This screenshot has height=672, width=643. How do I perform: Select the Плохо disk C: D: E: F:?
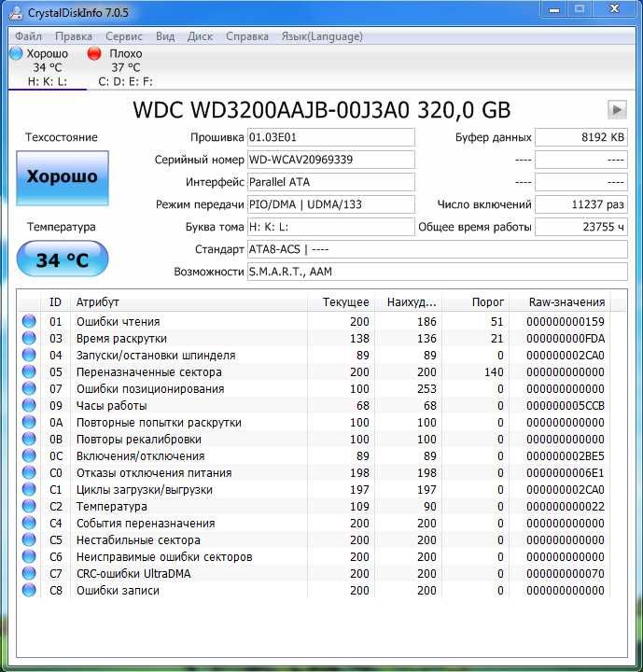coord(125,67)
